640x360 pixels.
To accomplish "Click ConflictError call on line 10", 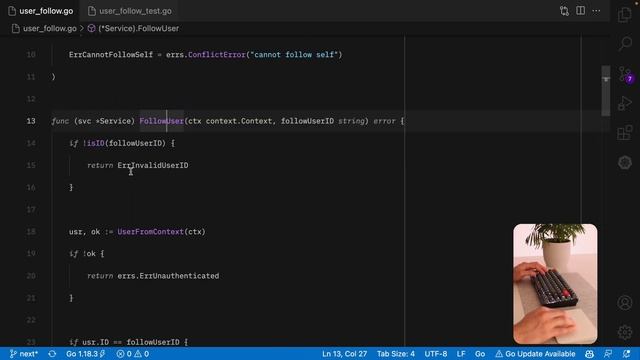I will [x=217, y=55].
